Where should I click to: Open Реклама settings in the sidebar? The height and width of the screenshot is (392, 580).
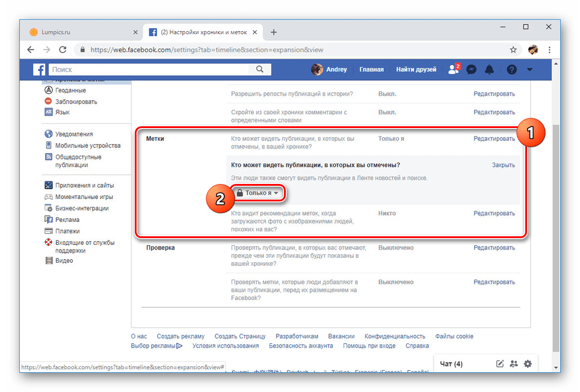coord(63,219)
